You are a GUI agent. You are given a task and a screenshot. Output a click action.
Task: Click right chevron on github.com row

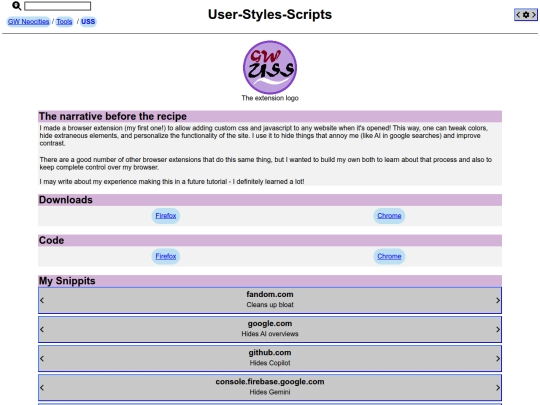tap(498, 359)
